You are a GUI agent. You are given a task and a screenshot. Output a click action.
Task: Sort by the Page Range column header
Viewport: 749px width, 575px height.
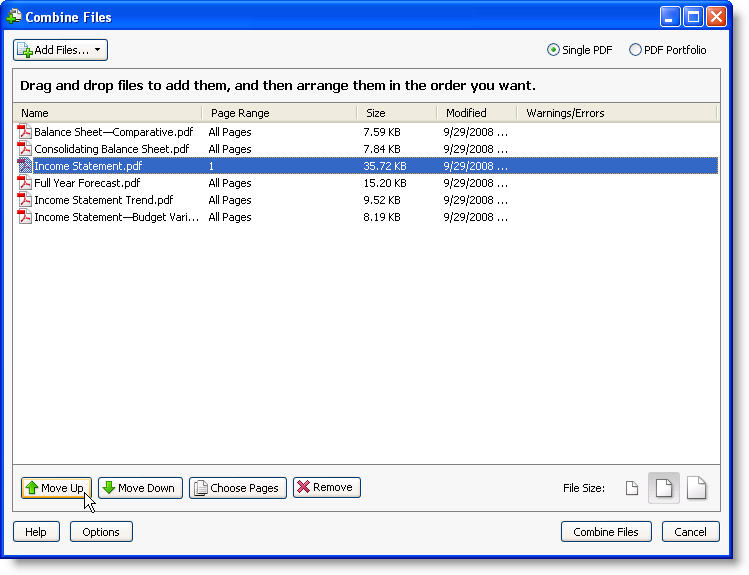pyautogui.click(x=279, y=113)
